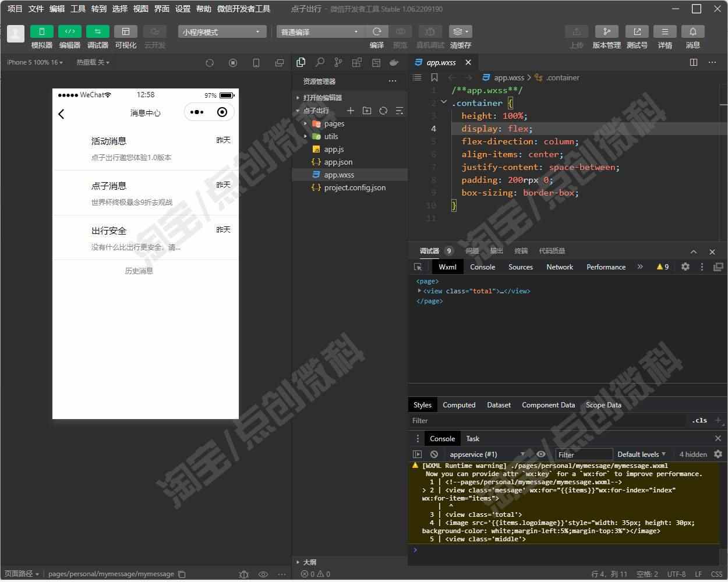The image size is (728, 582).
Task: Open the source control icon in sidebar
Action: (x=338, y=62)
